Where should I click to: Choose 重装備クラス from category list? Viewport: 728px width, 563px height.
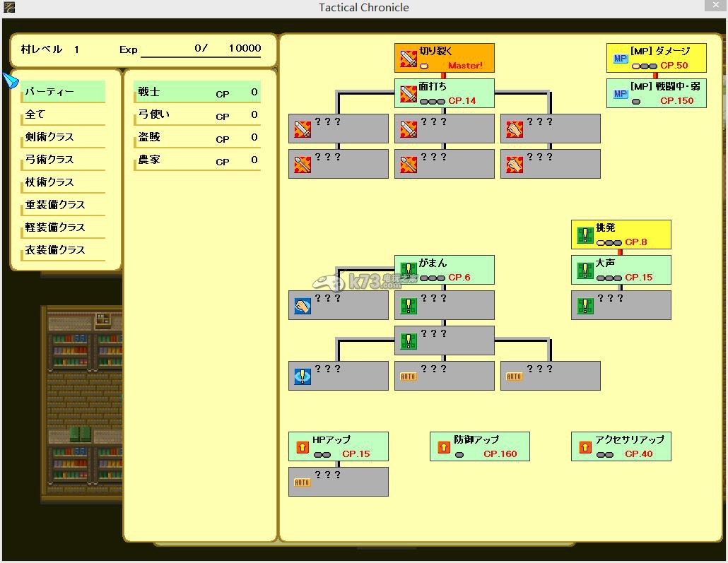[x=64, y=205]
